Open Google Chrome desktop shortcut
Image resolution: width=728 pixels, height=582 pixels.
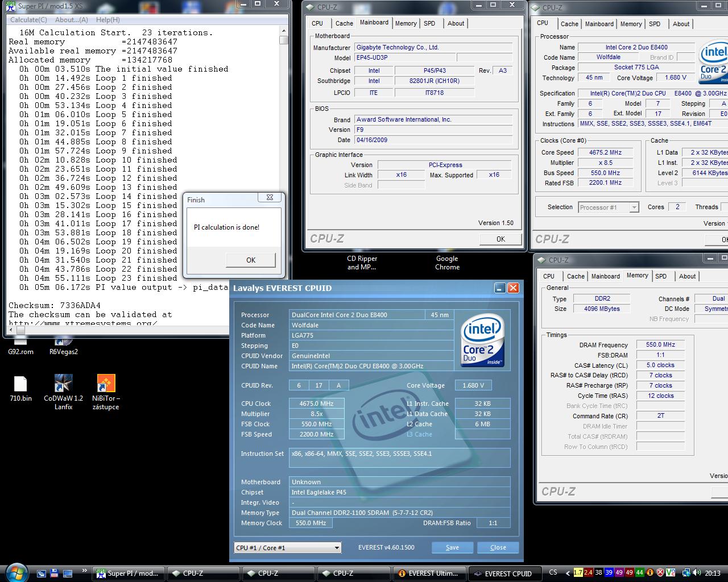447,263
